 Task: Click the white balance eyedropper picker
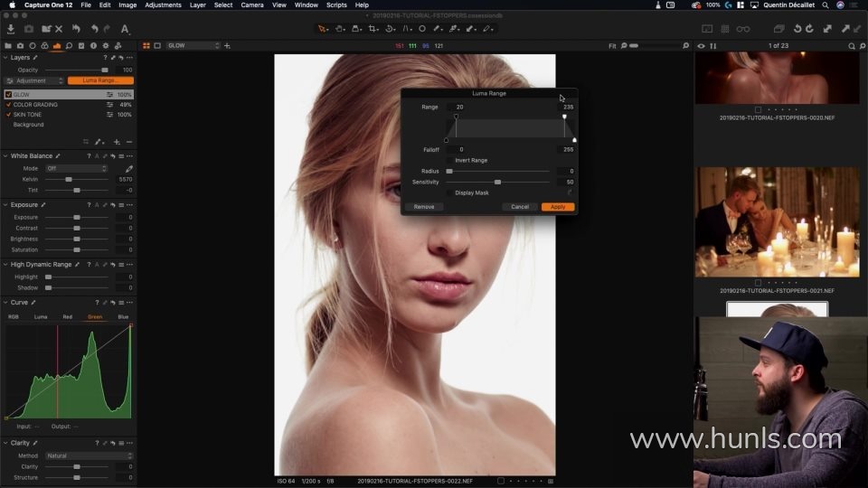pyautogui.click(x=128, y=168)
